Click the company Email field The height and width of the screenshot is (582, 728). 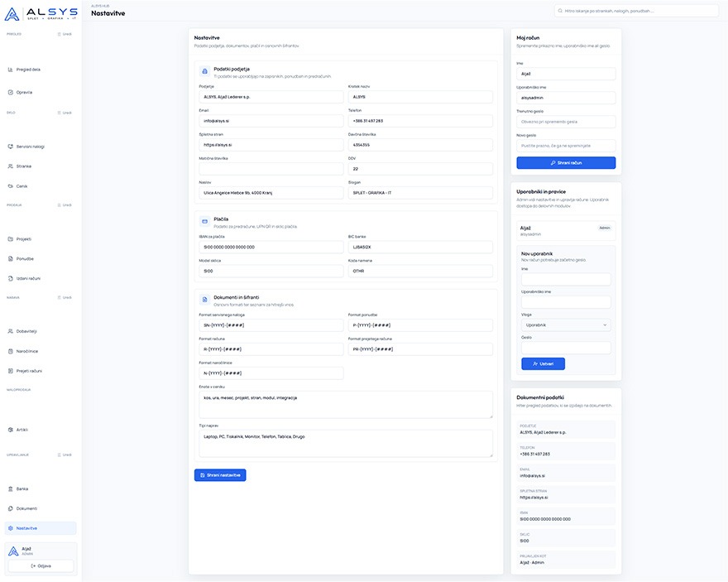point(271,121)
